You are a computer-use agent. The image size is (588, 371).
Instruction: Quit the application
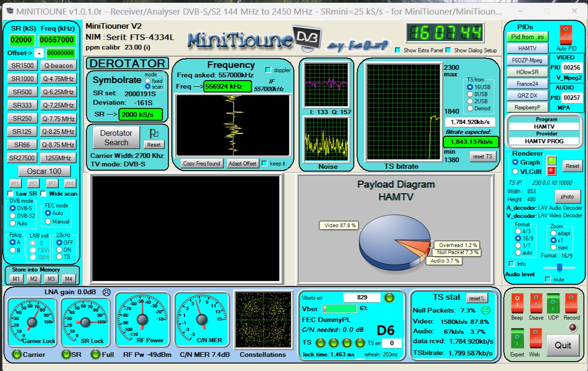click(x=563, y=345)
